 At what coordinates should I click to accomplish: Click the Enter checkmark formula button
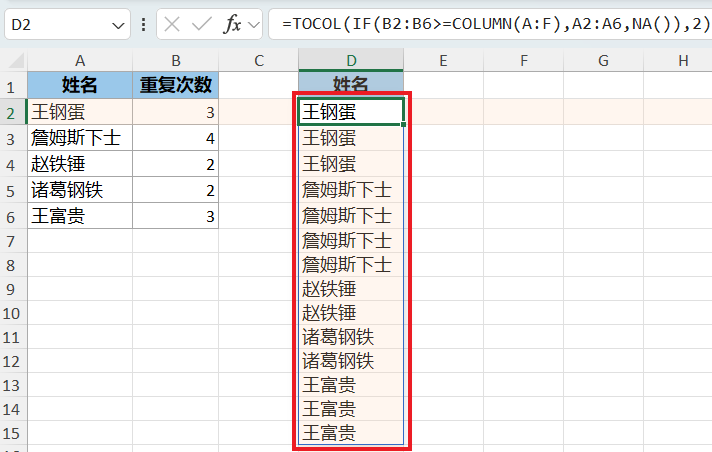pyautogui.click(x=202, y=24)
